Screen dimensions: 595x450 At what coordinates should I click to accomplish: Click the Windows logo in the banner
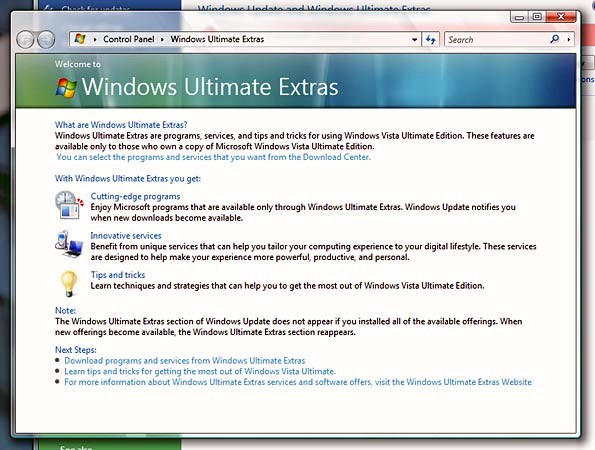pos(66,88)
